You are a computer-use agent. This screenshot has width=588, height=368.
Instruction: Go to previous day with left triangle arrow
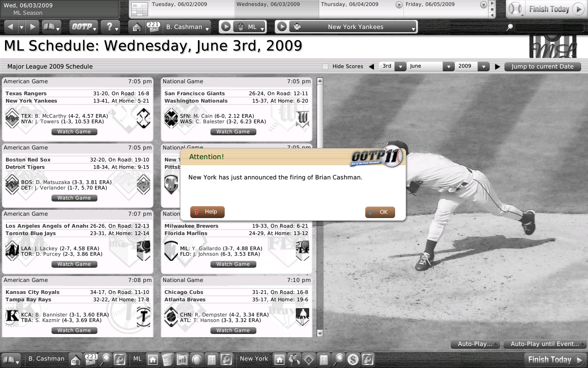point(371,66)
